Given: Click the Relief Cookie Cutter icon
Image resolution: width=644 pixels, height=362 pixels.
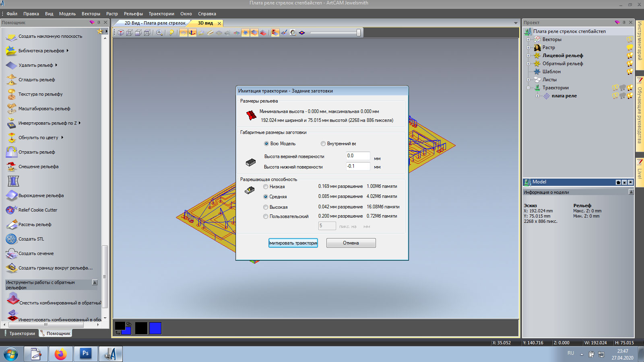Looking at the screenshot, I should point(12,210).
